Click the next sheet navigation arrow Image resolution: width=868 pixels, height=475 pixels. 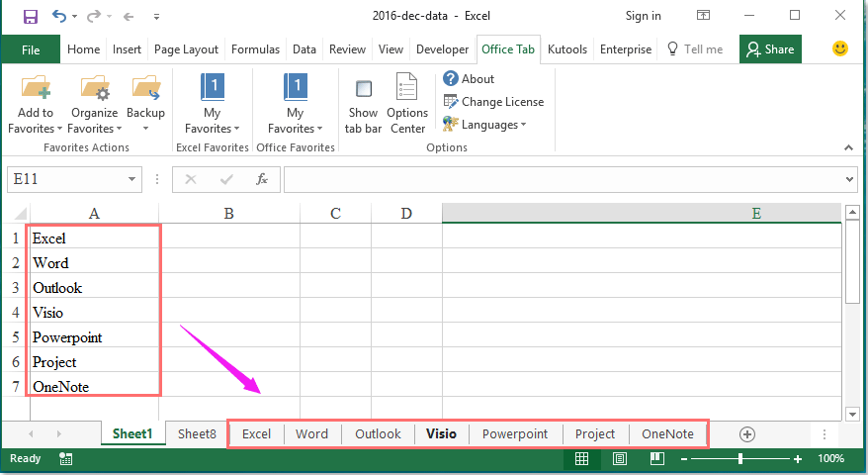(58, 434)
